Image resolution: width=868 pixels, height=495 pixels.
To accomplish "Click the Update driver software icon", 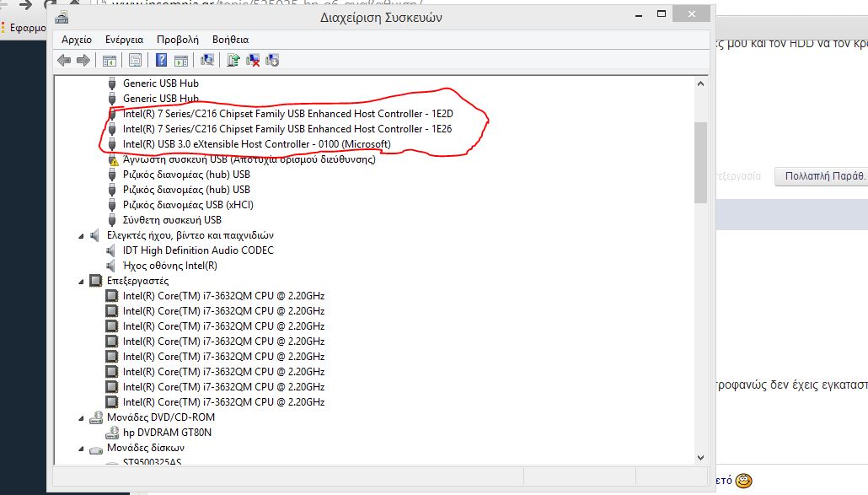I will point(233,60).
